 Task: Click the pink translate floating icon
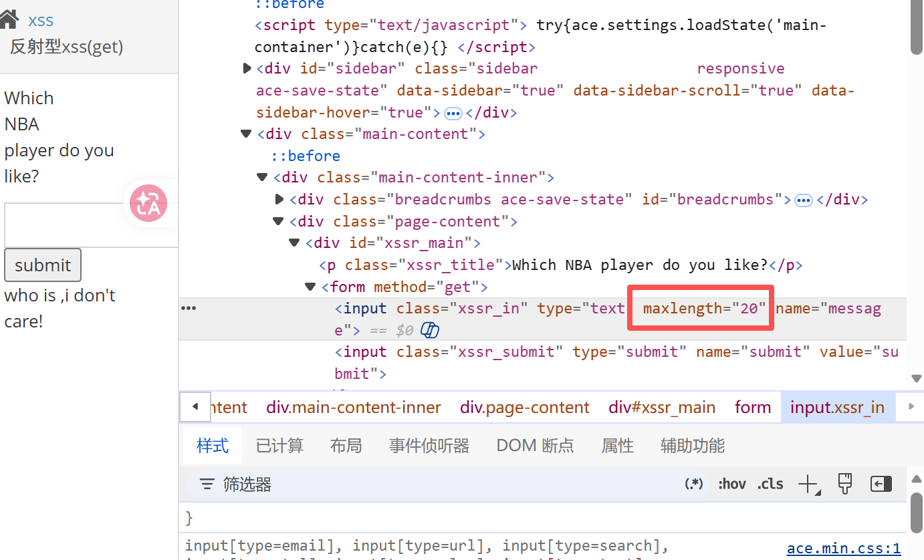coord(148,203)
